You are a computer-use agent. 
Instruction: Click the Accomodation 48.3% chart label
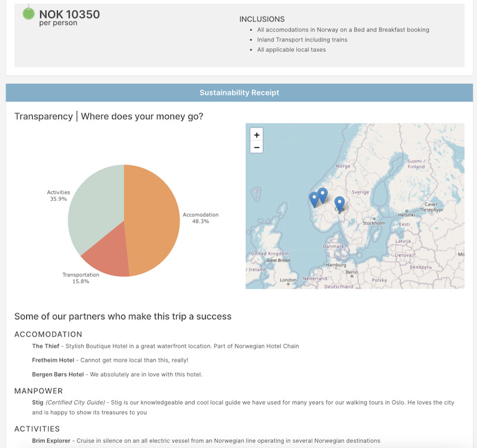pos(200,218)
